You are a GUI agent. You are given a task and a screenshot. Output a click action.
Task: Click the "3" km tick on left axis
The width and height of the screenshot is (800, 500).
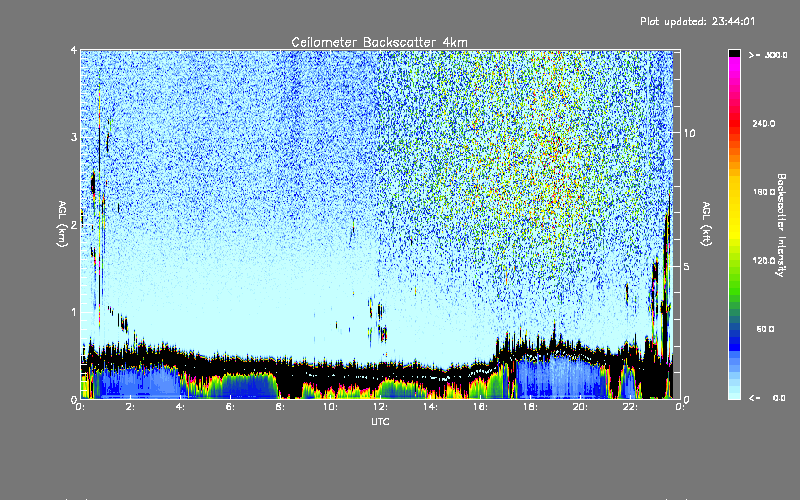click(x=74, y=137)
